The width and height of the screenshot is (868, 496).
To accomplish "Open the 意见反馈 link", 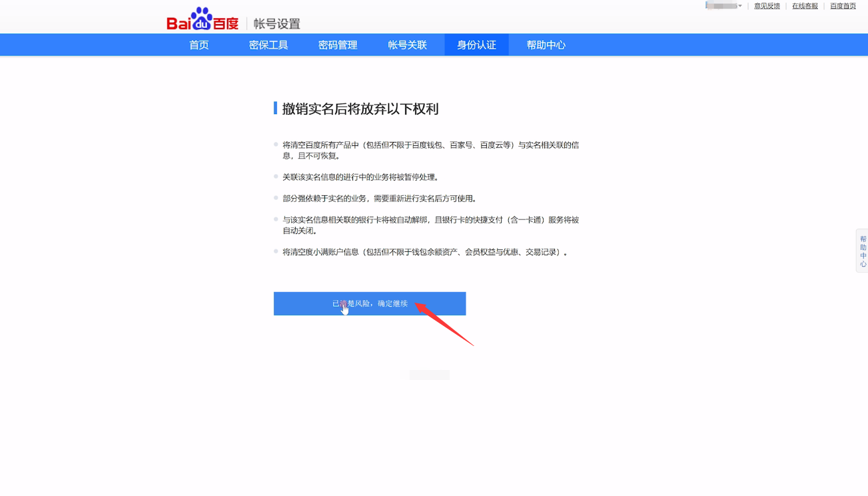I will click(x=767, y=6).
